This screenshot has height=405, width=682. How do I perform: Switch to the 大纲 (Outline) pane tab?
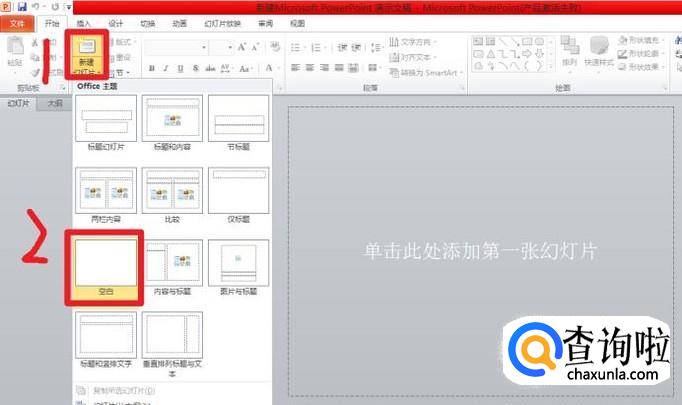pos(56,103)
